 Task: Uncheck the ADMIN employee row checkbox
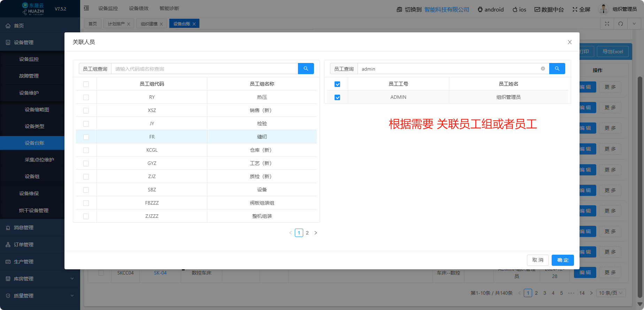pyautogui.click(x=337, y=97)
